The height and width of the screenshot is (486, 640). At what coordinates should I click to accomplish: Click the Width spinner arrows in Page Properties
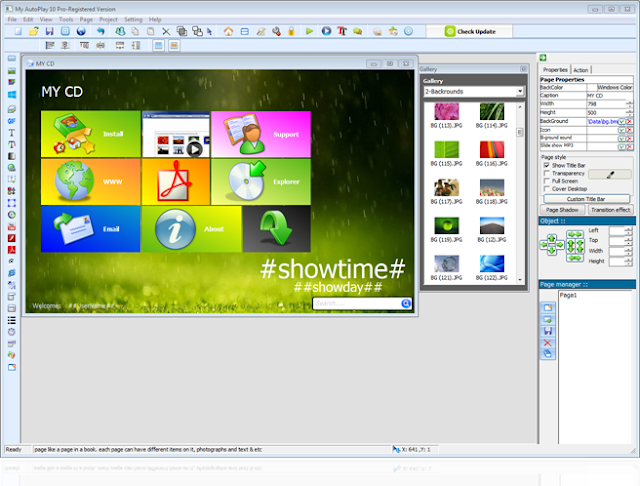pos(629,104)
